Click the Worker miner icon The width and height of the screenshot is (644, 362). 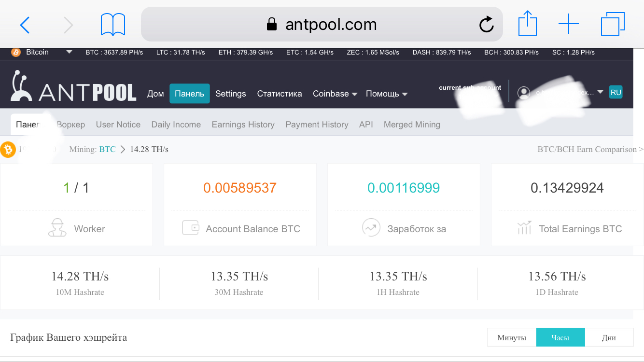[57, 228]
